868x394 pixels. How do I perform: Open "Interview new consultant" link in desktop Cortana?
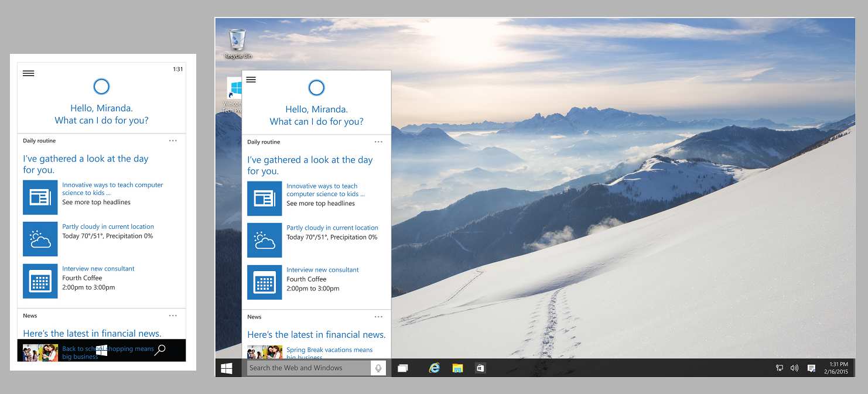pos(322,270)
